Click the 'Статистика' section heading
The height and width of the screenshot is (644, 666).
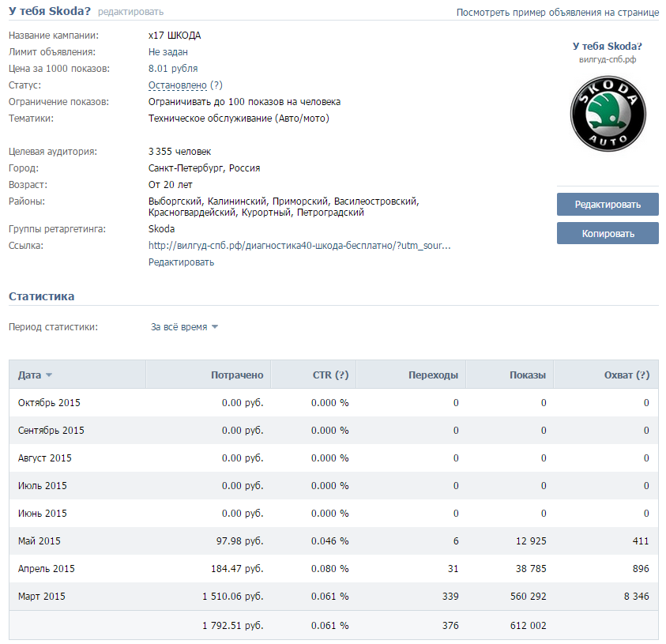pos(41,296)
